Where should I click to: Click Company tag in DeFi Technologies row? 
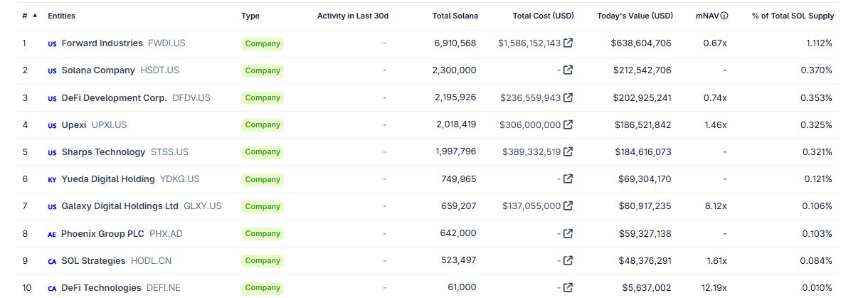(263, 288)
